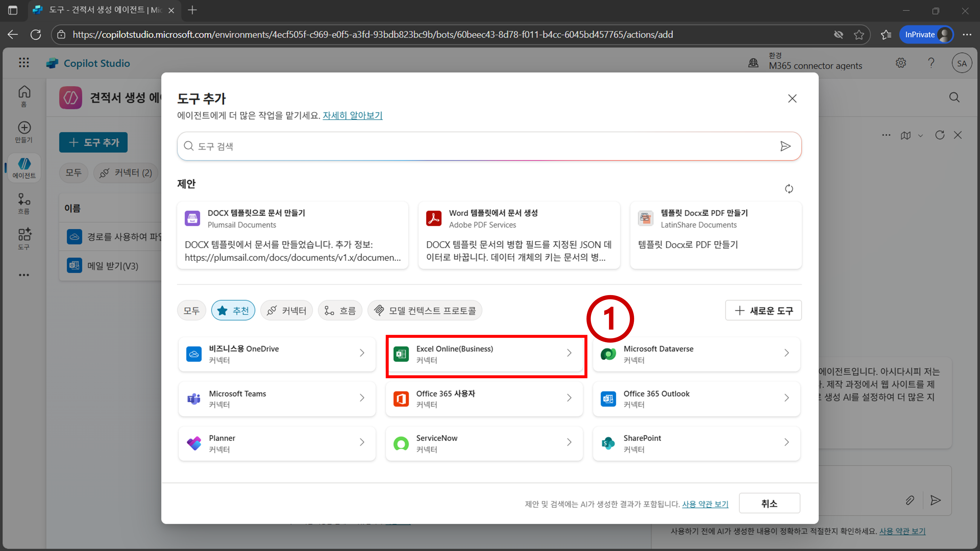Viewport: 980px width, 551px height.
Task: Open the 흐름 (Flows) sidebar icon
Action: point(24,204)
